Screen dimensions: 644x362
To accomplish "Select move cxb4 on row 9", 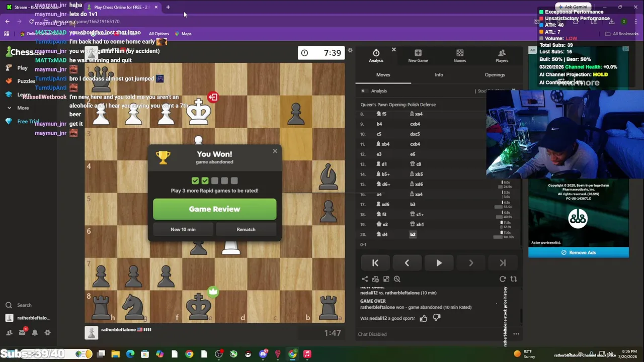I will pos(415,124).
